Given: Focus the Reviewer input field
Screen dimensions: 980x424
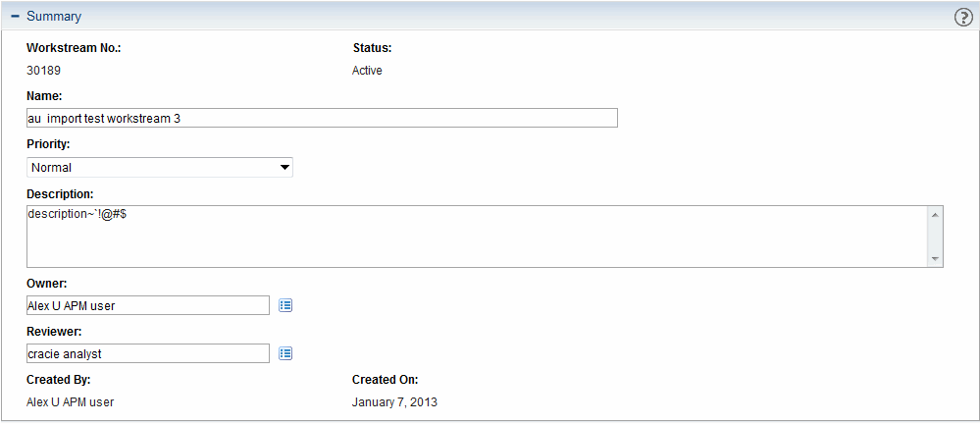Looking at the screenshot, I should coord(148,353).
